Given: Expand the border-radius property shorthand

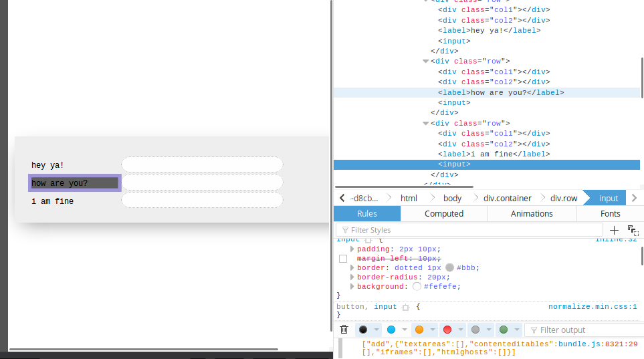Looking at the screenshot, I should tap(352, 277).
